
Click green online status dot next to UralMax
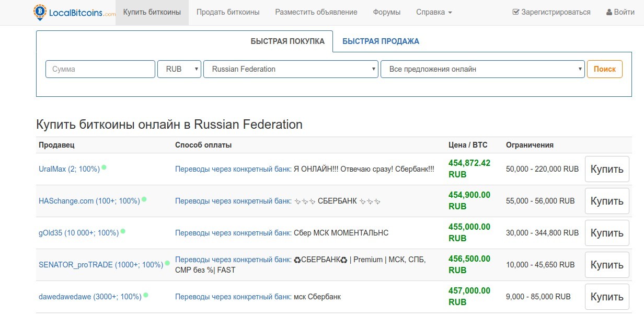104,167
